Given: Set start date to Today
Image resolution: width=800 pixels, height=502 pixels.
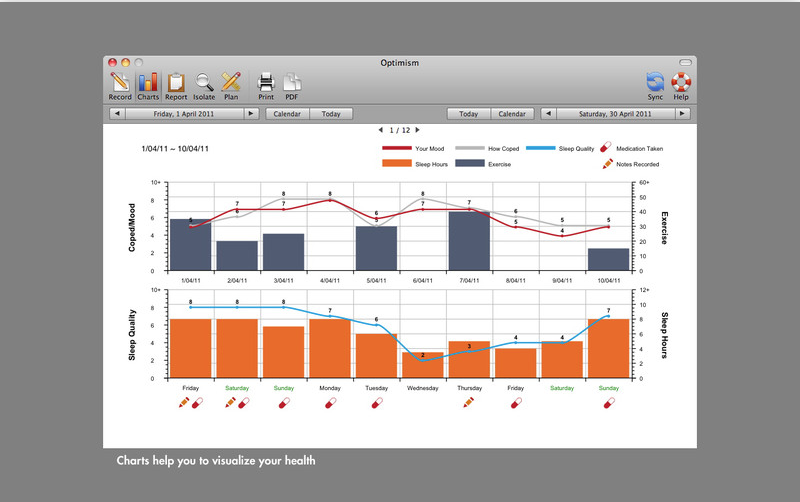Looking at the screenshot, I should point(331,114).
